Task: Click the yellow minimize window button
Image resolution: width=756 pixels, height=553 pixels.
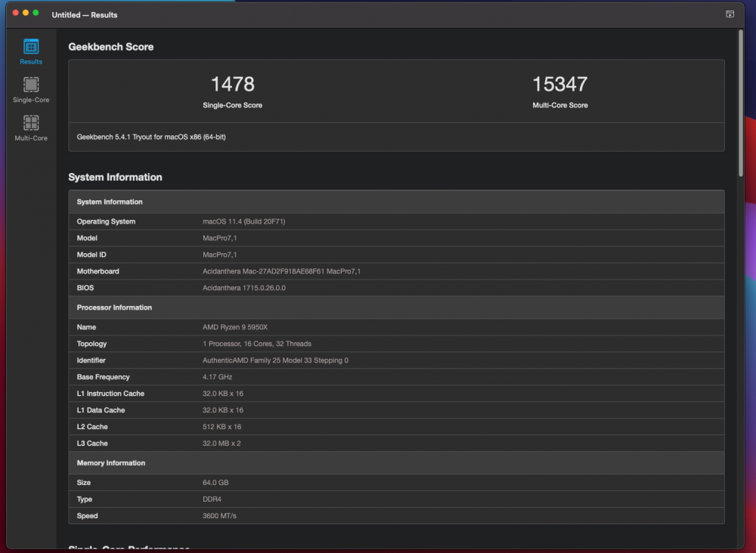Action: (26, 13)
